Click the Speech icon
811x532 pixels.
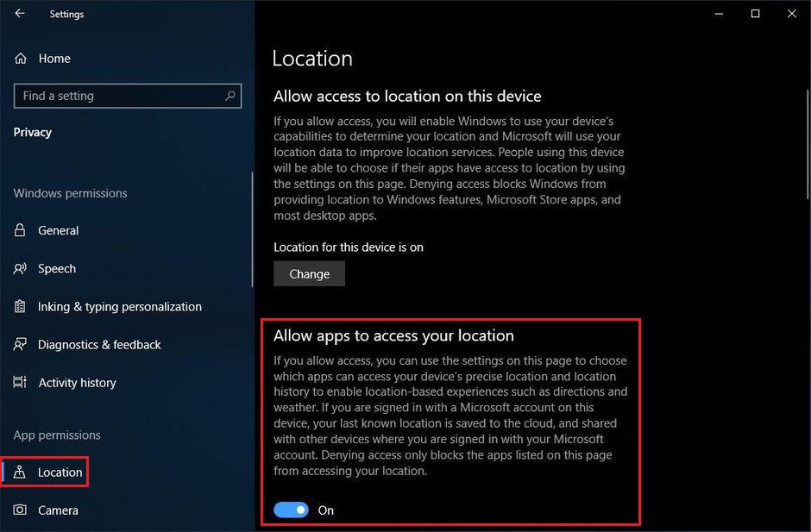pyautogui.click(x=20, y=268)
